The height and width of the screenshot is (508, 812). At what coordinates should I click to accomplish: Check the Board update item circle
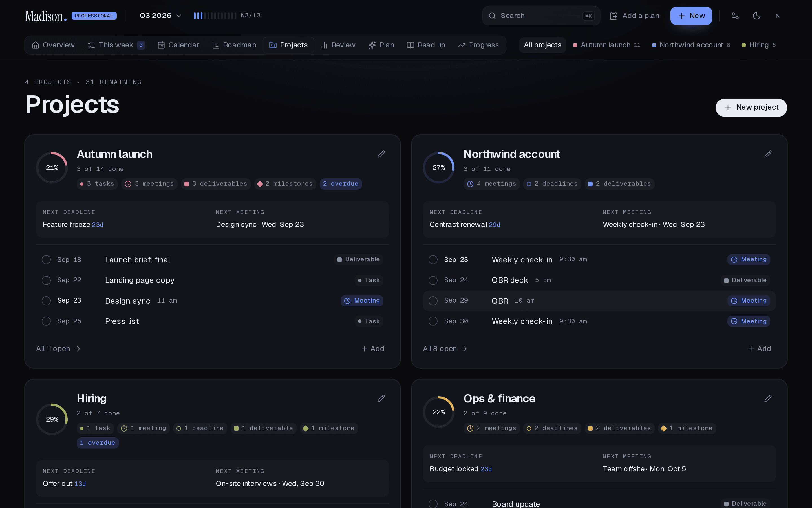tap(433, 504)
